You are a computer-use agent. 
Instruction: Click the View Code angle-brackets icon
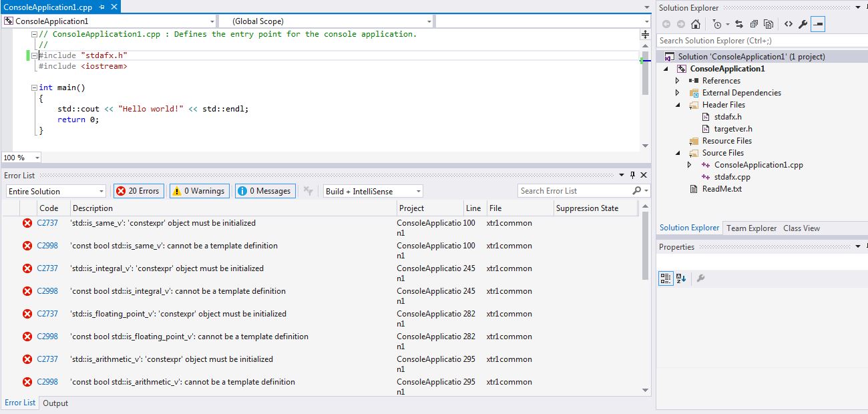click(788, 24)
